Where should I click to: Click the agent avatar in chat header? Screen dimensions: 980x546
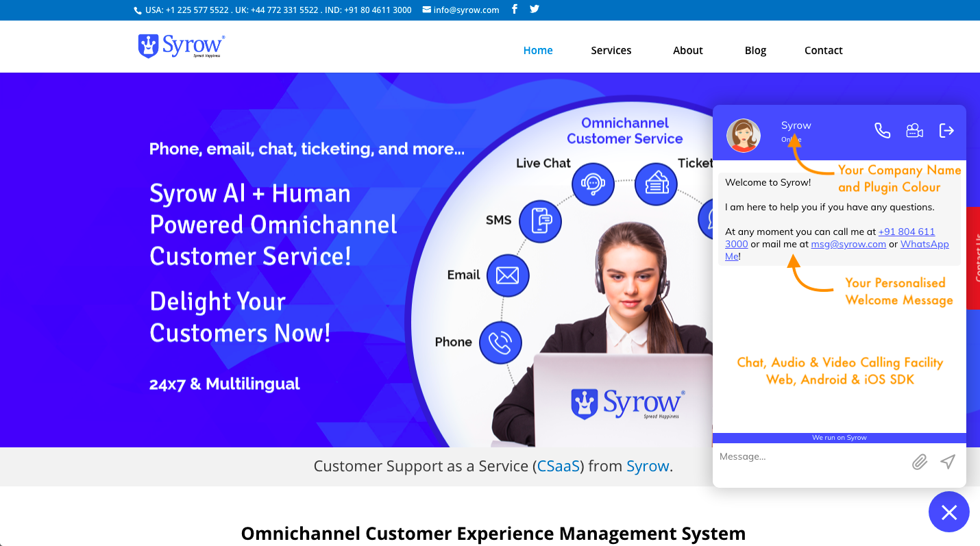pos(744,136)
